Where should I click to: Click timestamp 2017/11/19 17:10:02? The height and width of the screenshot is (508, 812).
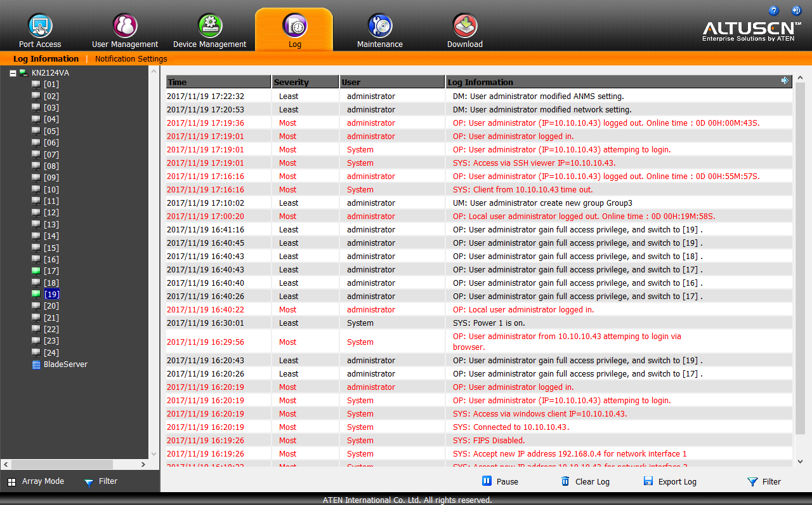(206, 203)
